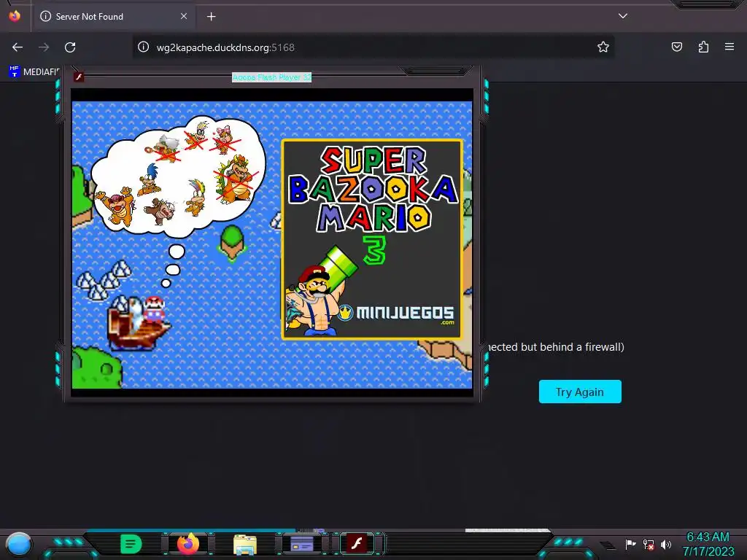Click the small green island on map
The image size is (747, 560).
[x=232, y=243]
